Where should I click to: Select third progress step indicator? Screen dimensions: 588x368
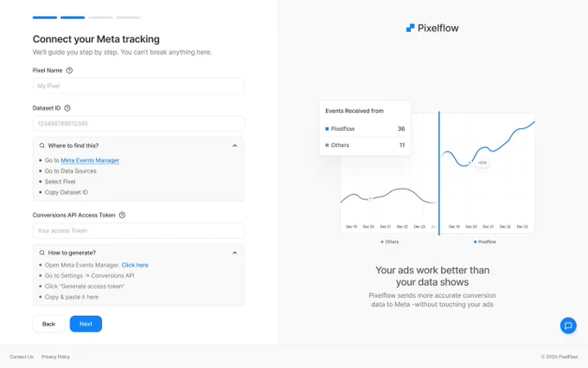(100, 17)
